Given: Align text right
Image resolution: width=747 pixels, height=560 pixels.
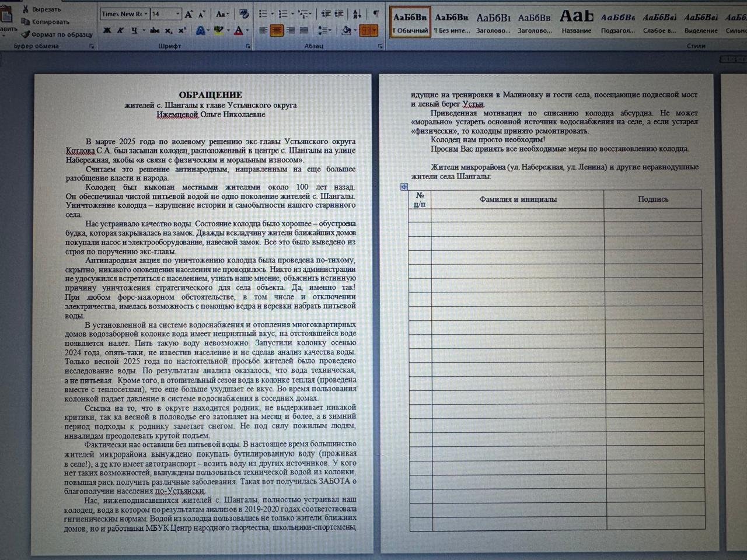Looking at the screenshot, I should [290, 30].
